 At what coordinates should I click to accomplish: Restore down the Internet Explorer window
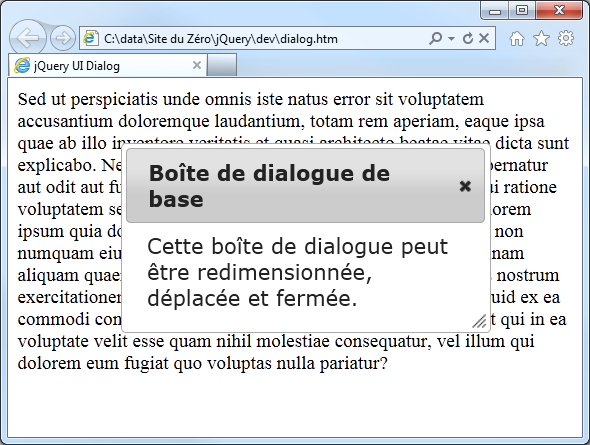pyautogui.click(x=522, y=11)
